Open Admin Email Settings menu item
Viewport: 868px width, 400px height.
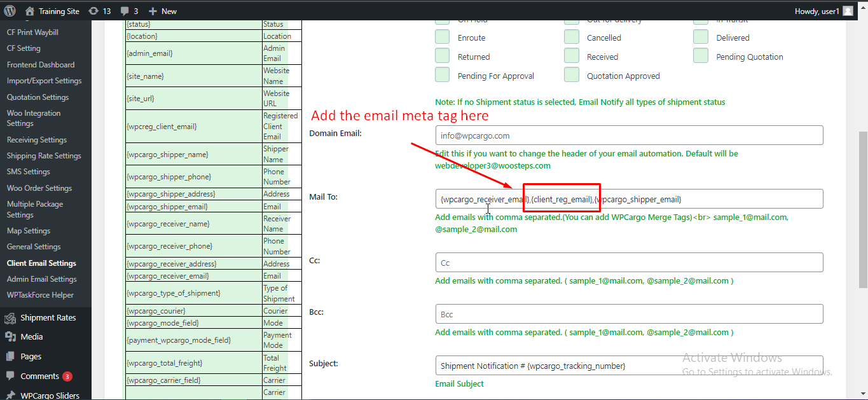coord(42,279)
